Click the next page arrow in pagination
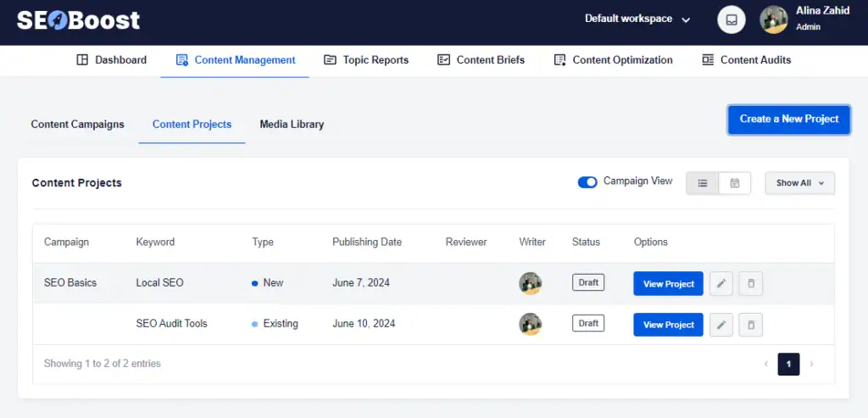The width and height of the screenshot is (868, 418). (811, 365)
